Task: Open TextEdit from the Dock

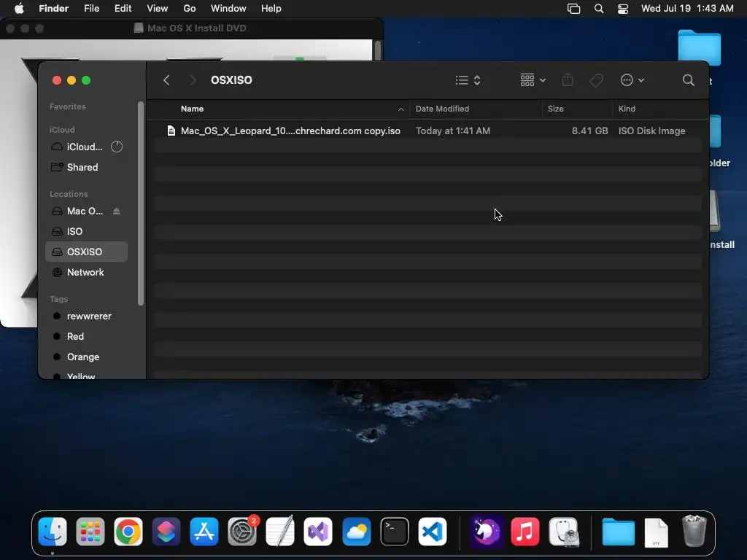Action: [x=280, y=531]
